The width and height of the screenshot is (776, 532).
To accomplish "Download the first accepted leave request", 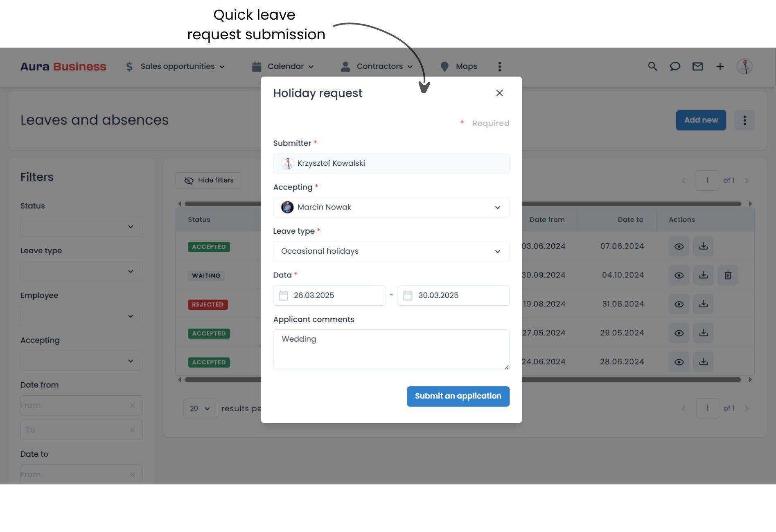I will tap(704, 246).
